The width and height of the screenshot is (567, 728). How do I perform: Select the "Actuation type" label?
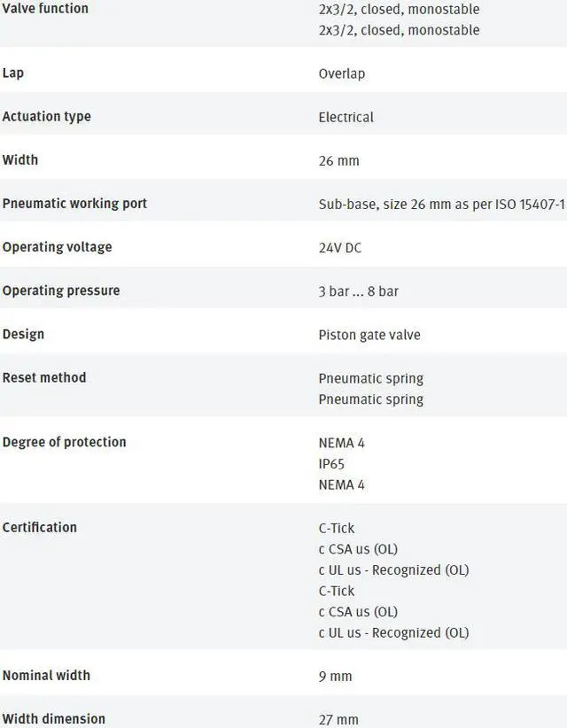tap(46, 116)
